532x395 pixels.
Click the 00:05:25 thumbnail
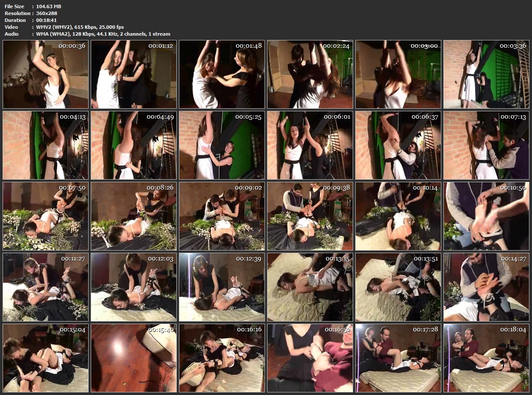click(x=222, y=145)
